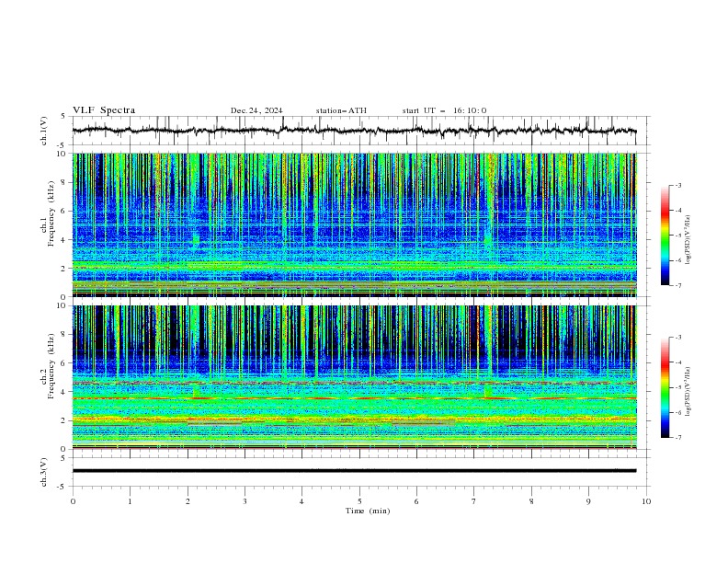Click the "5" tick on the time axis
The width and height of the screenshot is (728, 563).
pos(359,501)
